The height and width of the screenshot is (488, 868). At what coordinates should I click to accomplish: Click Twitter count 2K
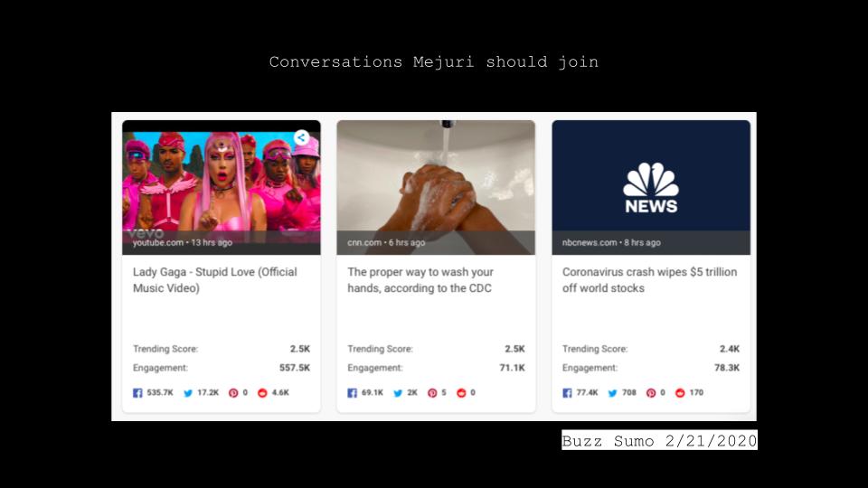(412, 392)
